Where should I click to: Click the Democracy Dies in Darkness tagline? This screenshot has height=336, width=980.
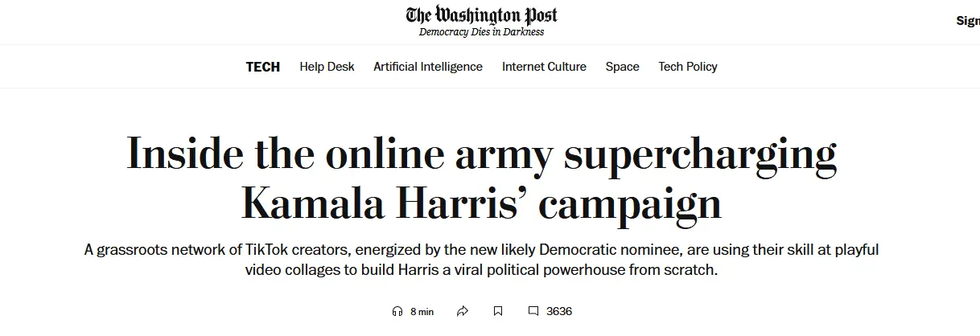[481, 32]
